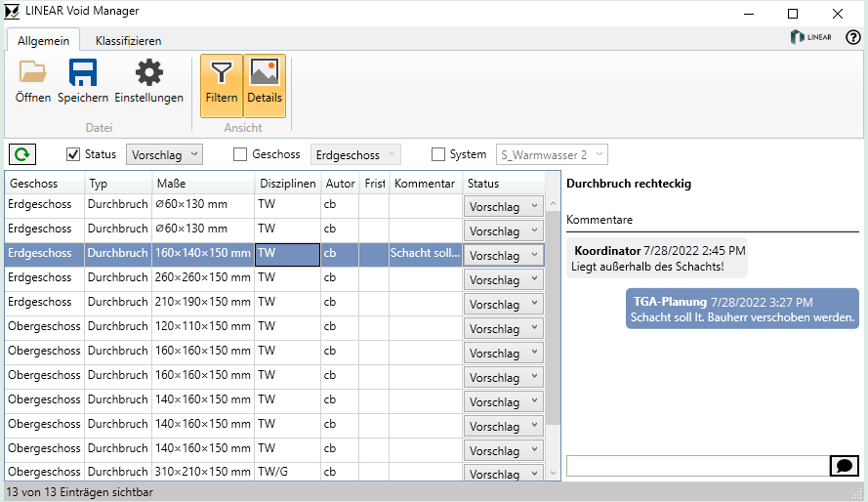Click the green refresh icon

[22, 154]
